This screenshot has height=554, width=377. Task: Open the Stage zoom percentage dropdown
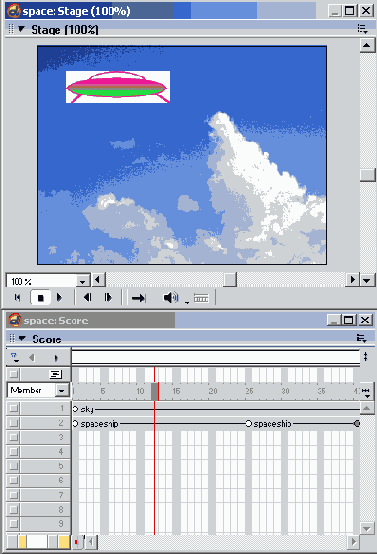tap(82, 281)
